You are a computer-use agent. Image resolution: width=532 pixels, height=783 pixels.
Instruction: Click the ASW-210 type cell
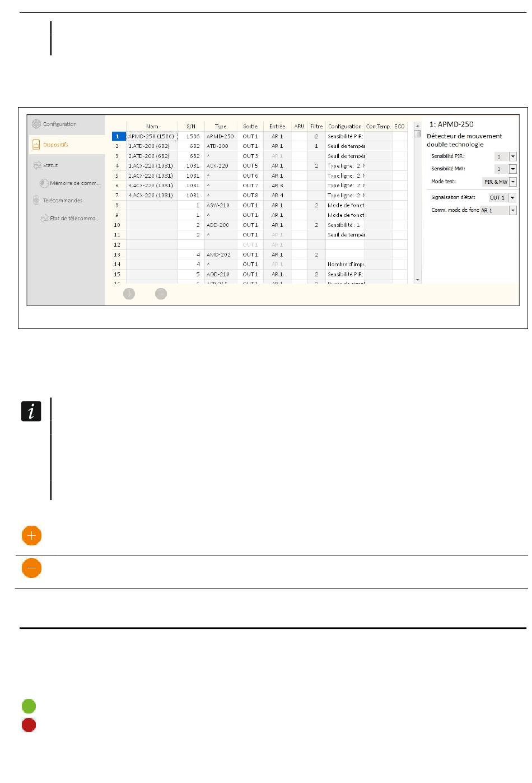point(221,205)
